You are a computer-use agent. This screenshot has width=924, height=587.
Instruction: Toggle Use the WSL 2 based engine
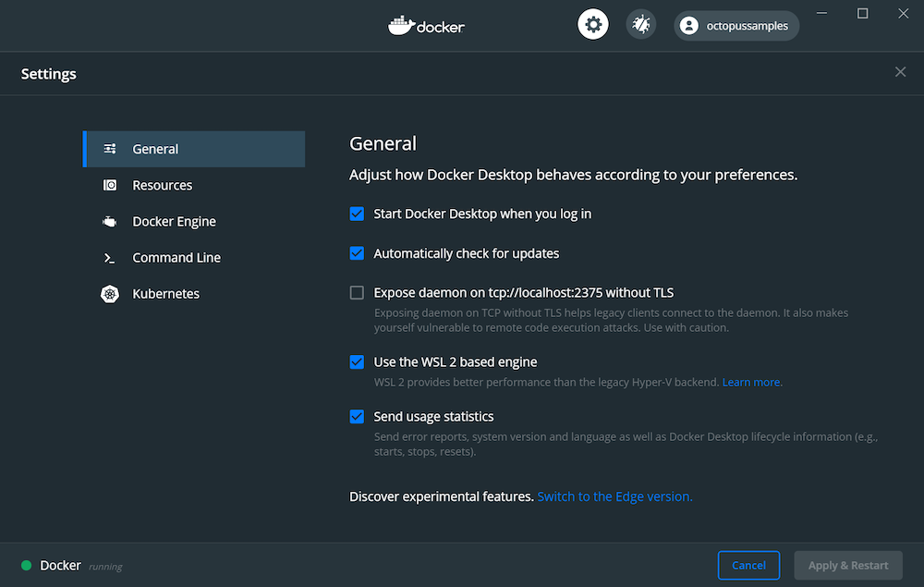pos(357,362)
